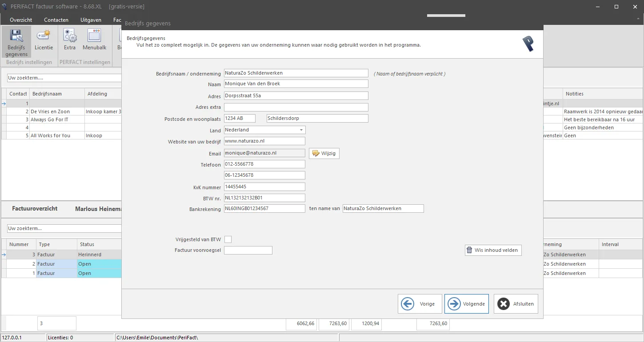
Task: Click the Bankrekening IBAN field
Action: (x=265, y=208)
